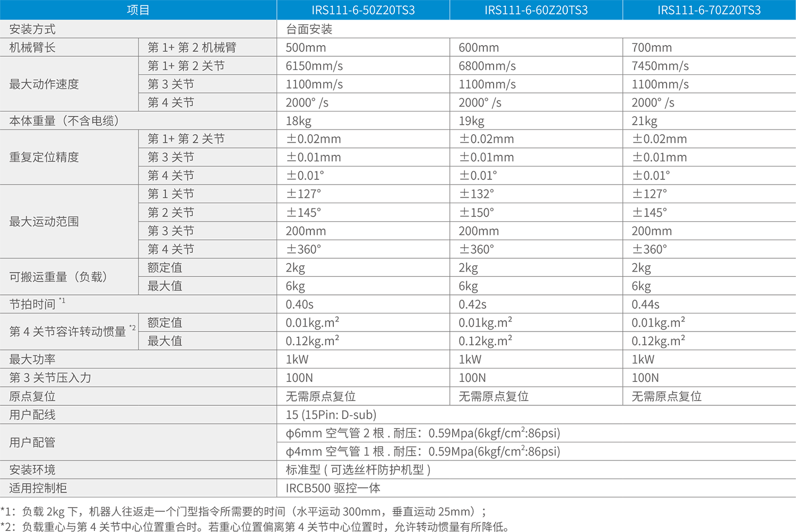The width and height of the screenshot is (796, 532).
Task: Click footnote *2 about 负载重心
Action: click(x=255, y=527)
